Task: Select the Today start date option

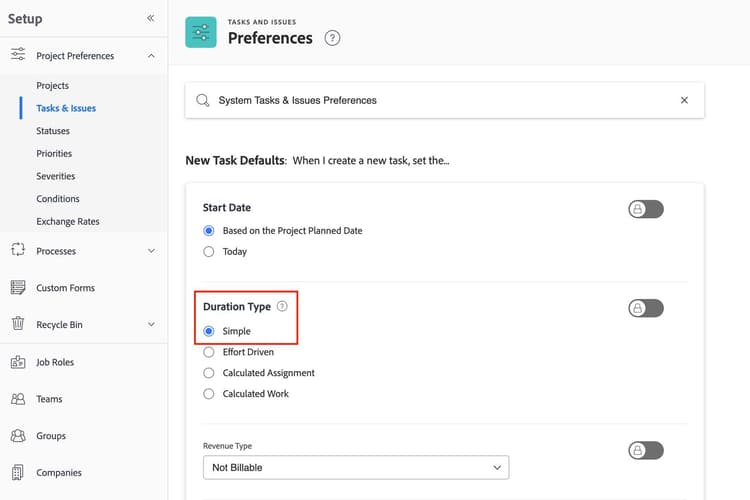Action: (x=209, y=252)
